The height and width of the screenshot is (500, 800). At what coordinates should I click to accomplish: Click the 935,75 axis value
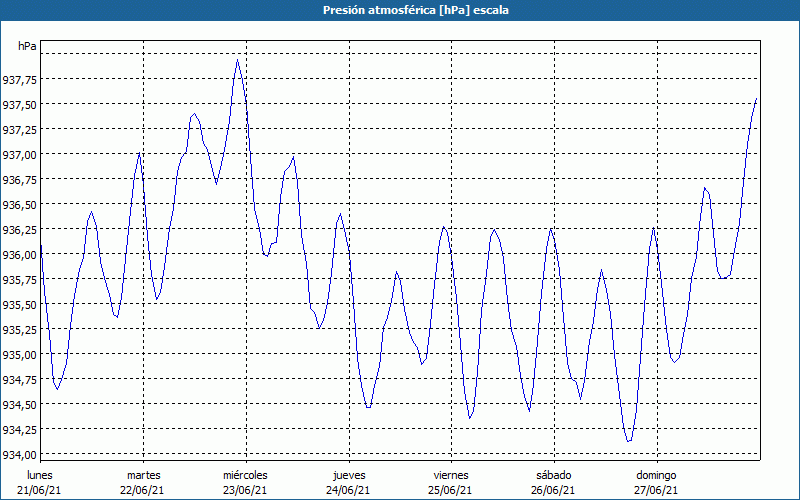[x=19, y=279]
